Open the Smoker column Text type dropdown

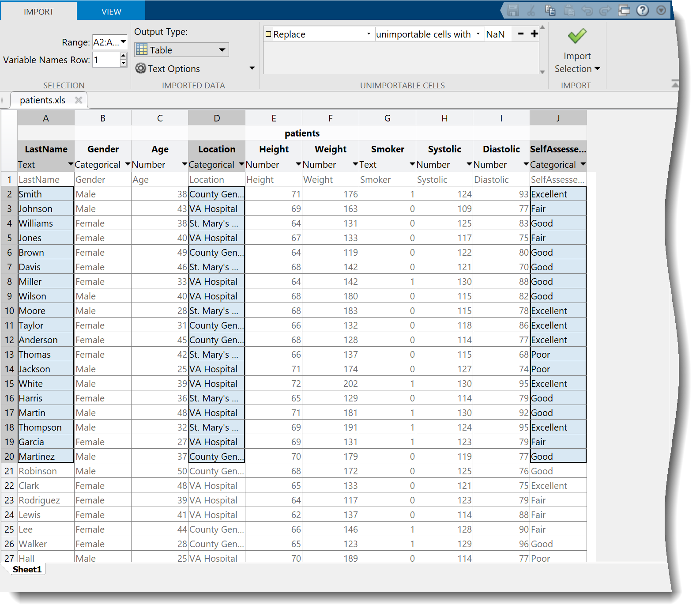coord(412,164)
